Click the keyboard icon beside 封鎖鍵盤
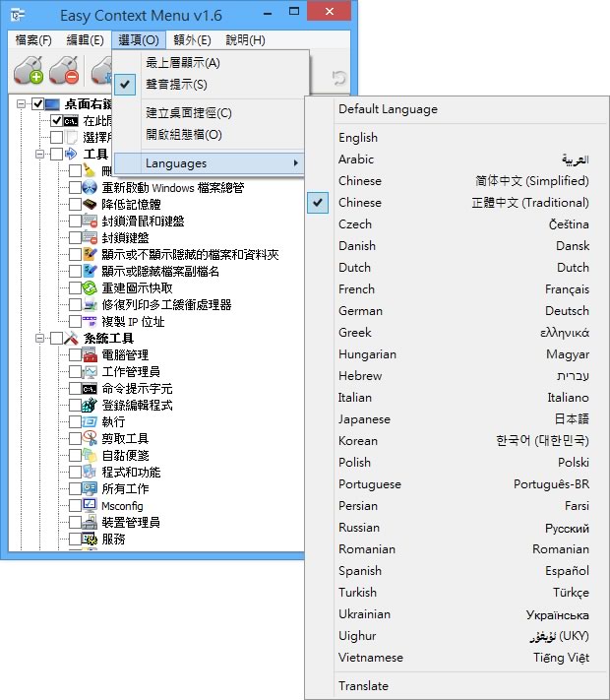The height and width of the screenshot is (700, 610). tap(90, 237)
